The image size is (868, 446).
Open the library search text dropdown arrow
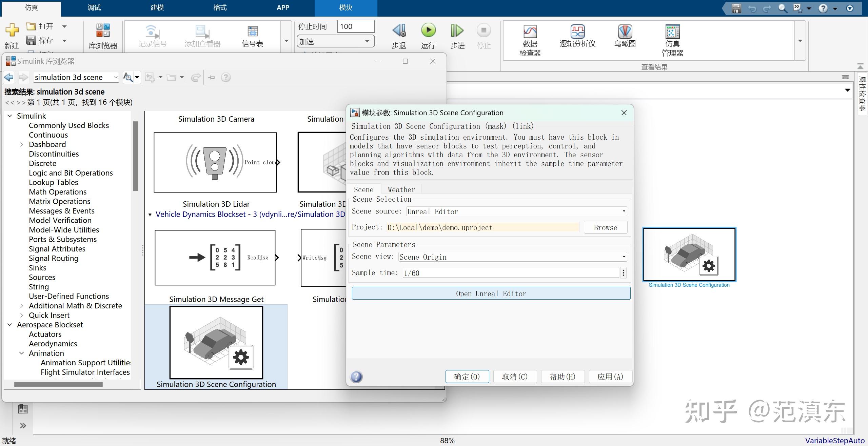tap(115, 77)
